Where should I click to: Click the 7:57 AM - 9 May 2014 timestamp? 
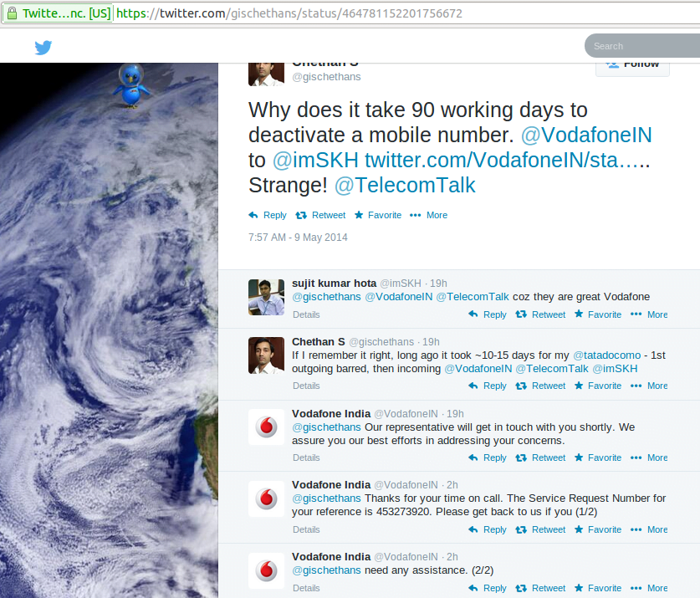click(x=298, y=238)
